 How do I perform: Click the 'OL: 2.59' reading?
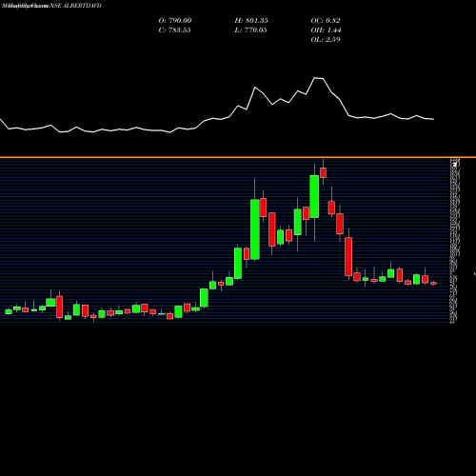coord(326,40)
